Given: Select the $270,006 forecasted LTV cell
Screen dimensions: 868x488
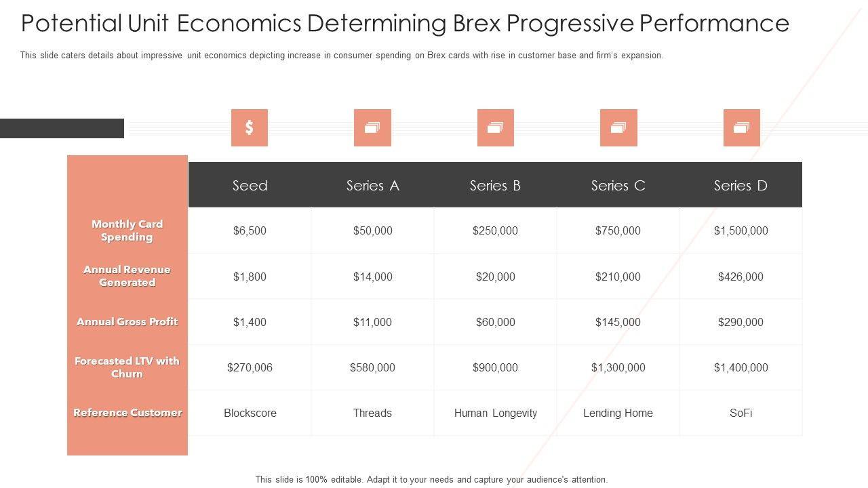Looking at the screenshot, I should (x=250, y=367).
